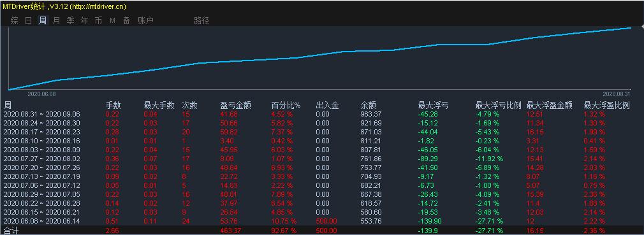The width and height of the screenshot is (644, 235).
Task: Open the M tab
Action: click(x=112, y=20)
